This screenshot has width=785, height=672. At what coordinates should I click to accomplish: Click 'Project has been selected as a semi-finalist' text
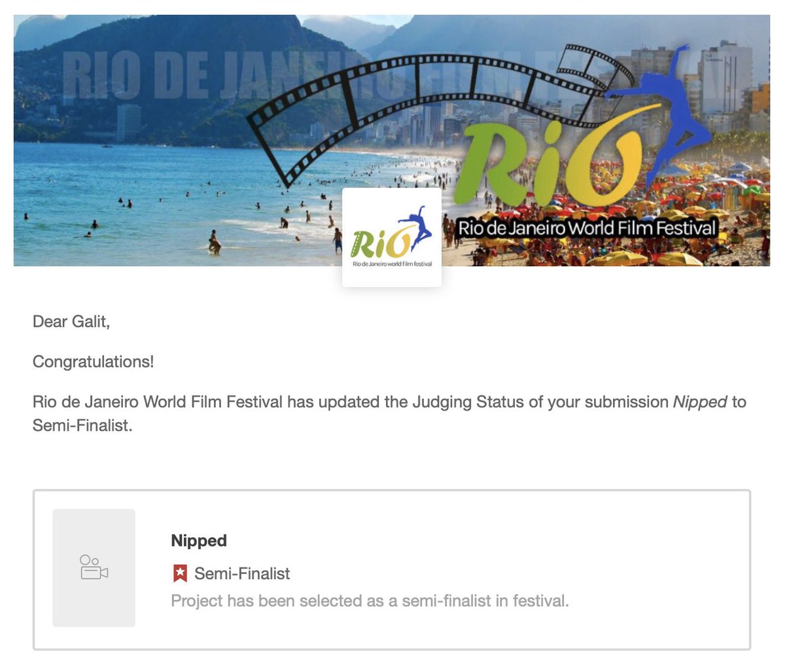(x=370, y=601)
